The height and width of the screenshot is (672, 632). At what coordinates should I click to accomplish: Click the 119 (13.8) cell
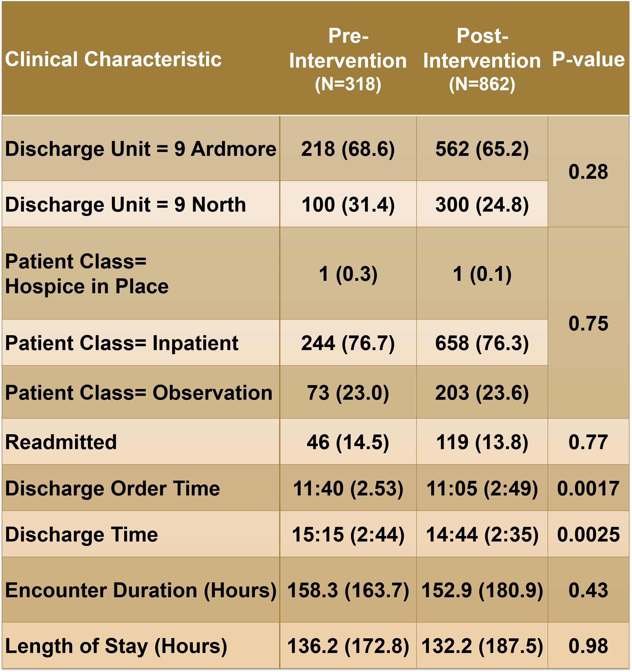pos(482,442)
